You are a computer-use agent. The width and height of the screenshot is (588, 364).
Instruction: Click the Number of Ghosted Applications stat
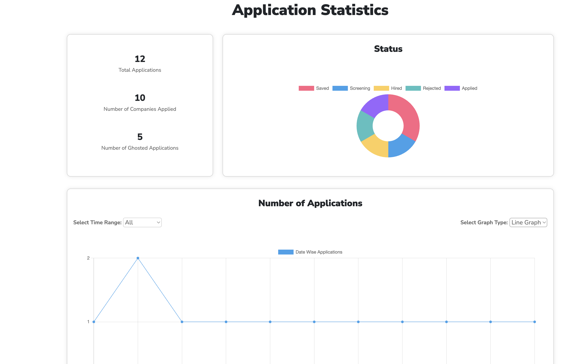click(x=140, y=148)
